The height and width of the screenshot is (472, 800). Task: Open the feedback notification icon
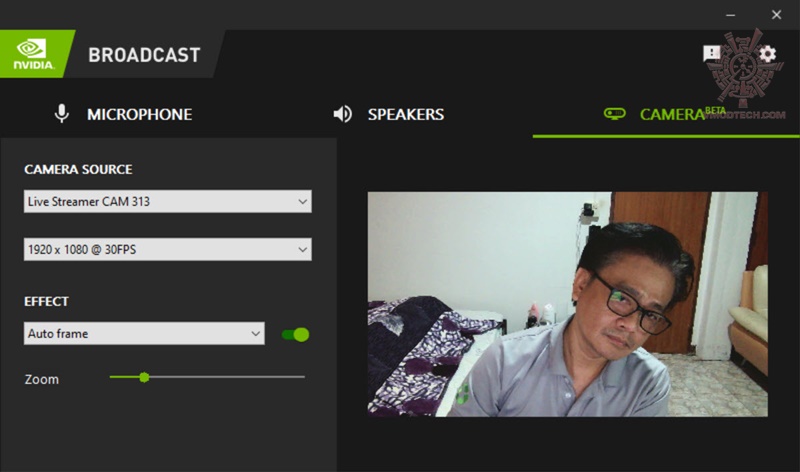[x=711, y=53]
